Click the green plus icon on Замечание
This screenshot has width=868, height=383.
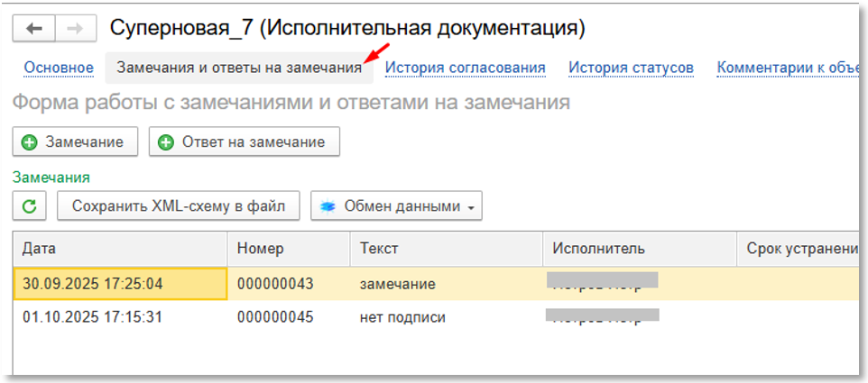pyautogui.click(x=30, y=142)
